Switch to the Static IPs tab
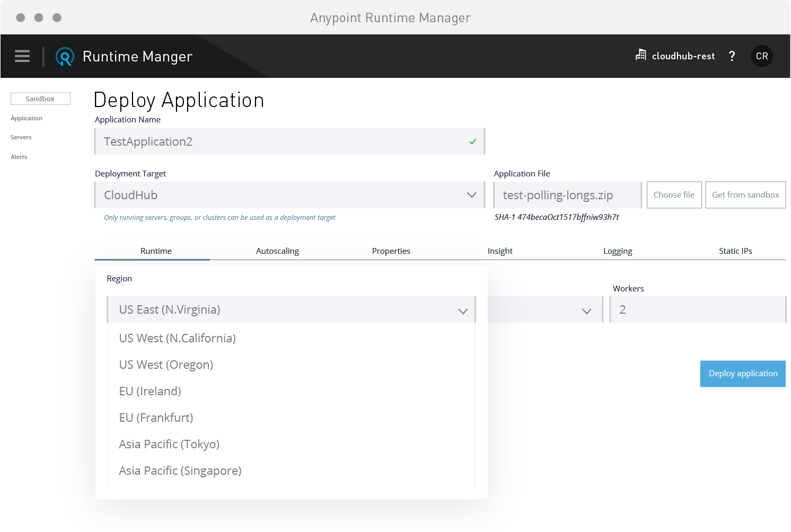The width and height of the screenshot is (791, 532). coord(735,251)
